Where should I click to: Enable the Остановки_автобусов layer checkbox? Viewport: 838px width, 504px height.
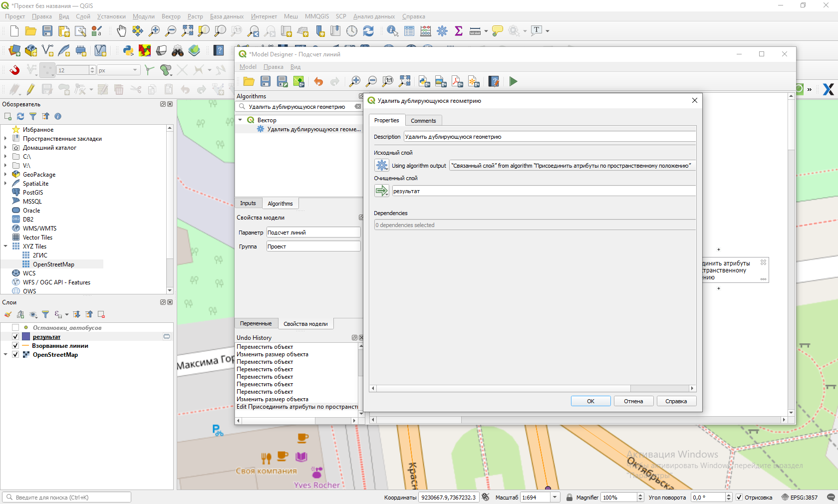15,328
